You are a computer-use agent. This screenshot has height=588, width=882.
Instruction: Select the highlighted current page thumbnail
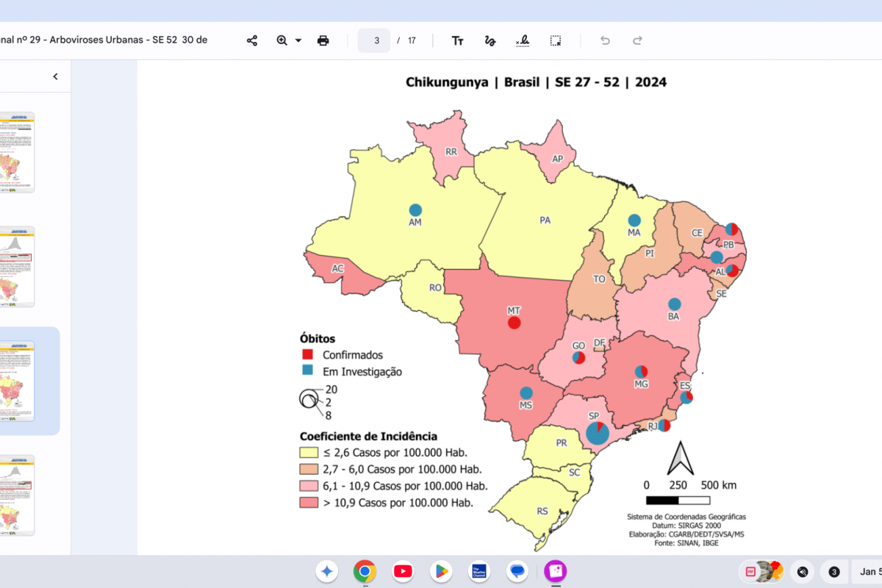[17, 381]
